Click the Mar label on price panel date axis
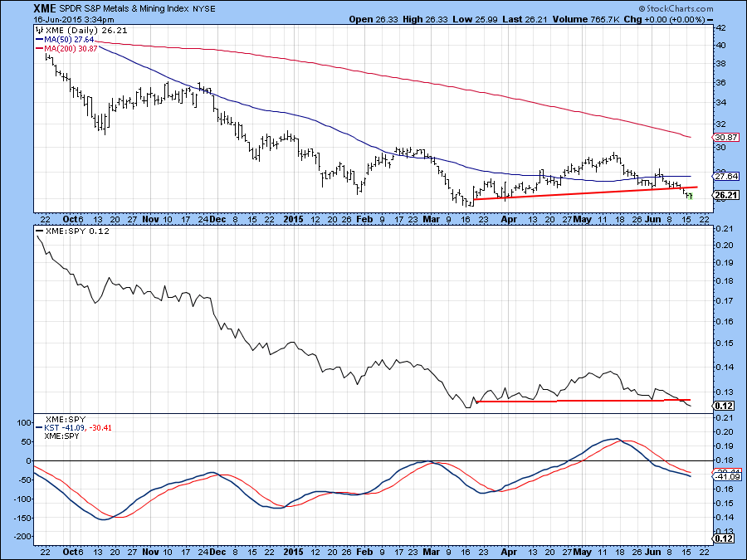The height and width of the screenshot is (560, 747). pos(431,219)
